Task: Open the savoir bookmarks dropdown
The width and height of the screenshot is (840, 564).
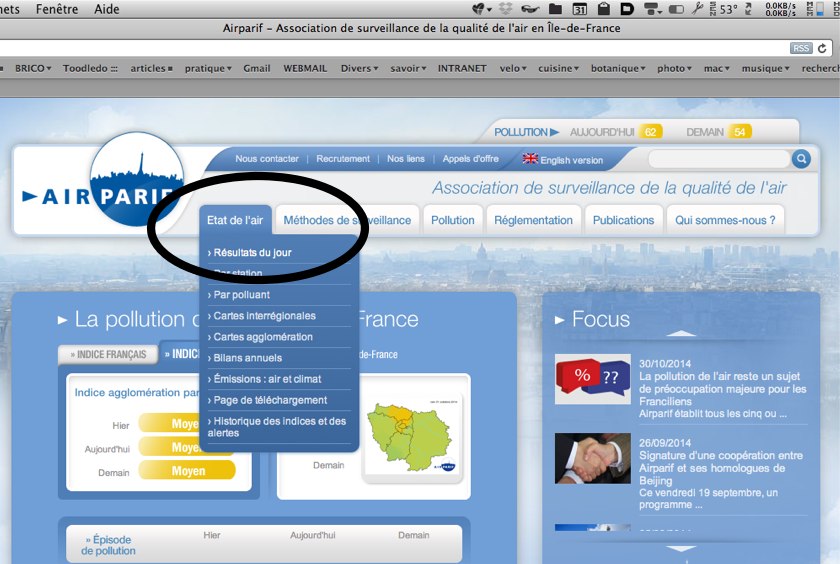Action: 408,68
